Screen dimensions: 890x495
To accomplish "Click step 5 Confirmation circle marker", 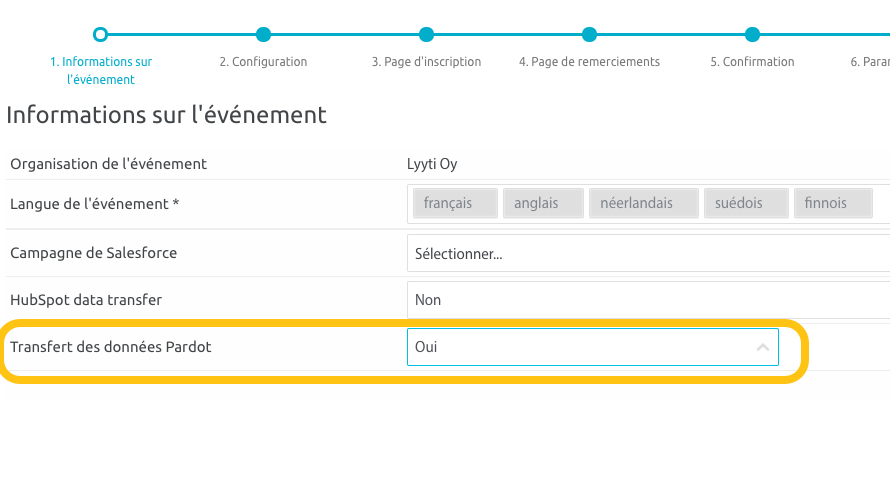I will 752,35.
